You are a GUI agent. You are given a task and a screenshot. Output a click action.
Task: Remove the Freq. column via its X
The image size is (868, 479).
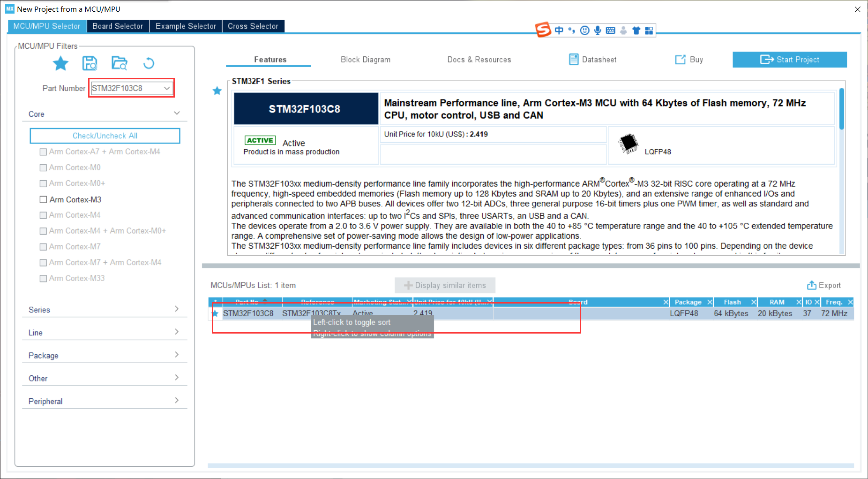click(x=850, y=302)
